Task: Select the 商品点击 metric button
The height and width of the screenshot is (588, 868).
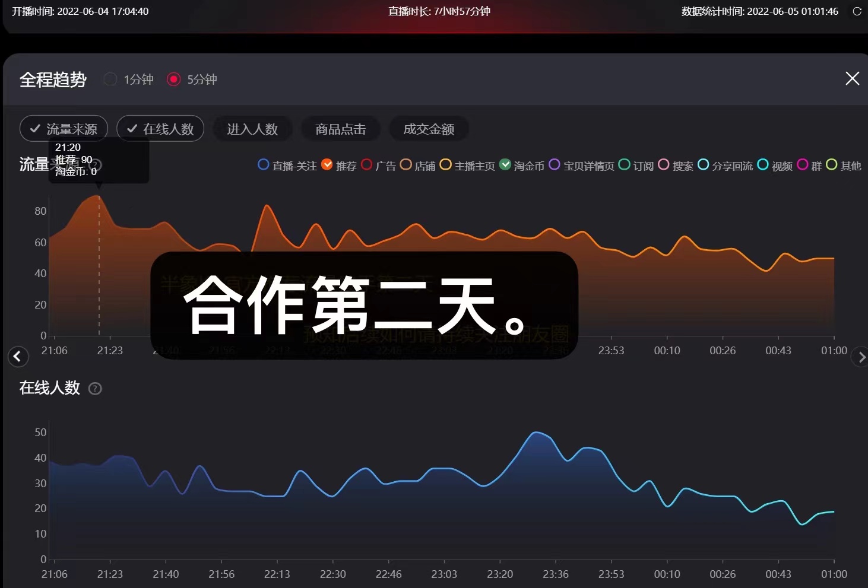Action: coord(340,129)
